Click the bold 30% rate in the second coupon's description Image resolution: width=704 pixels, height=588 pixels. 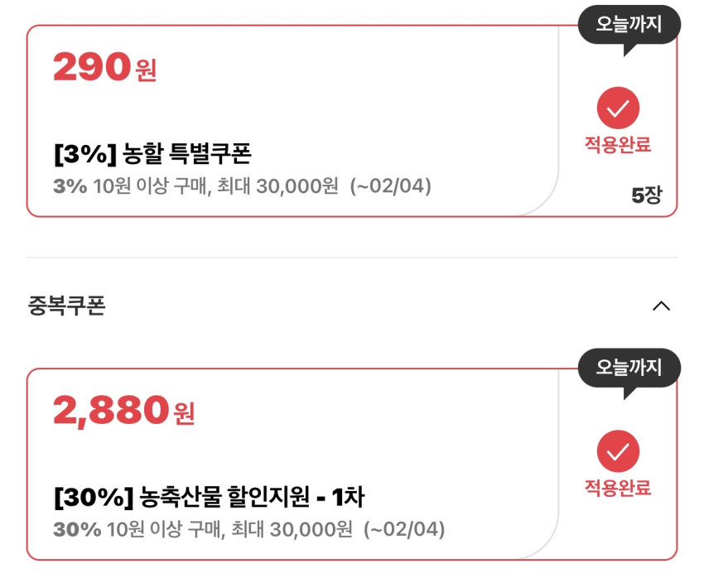[x=77, y=529]
